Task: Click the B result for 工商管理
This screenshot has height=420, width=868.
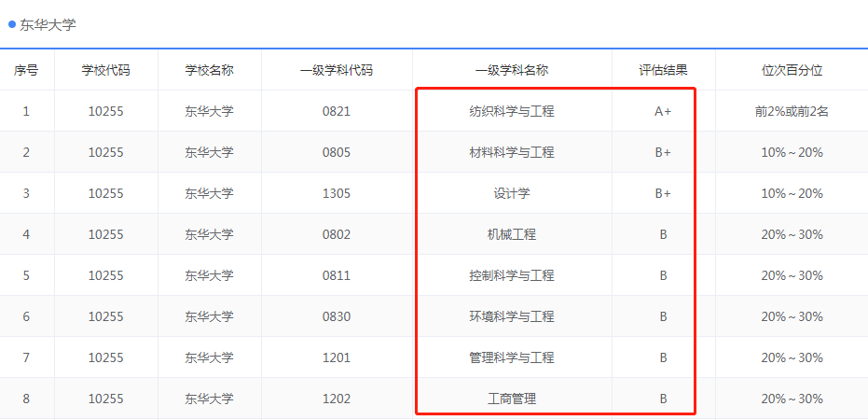Action: pyautogui.click(x=663, y=399)
